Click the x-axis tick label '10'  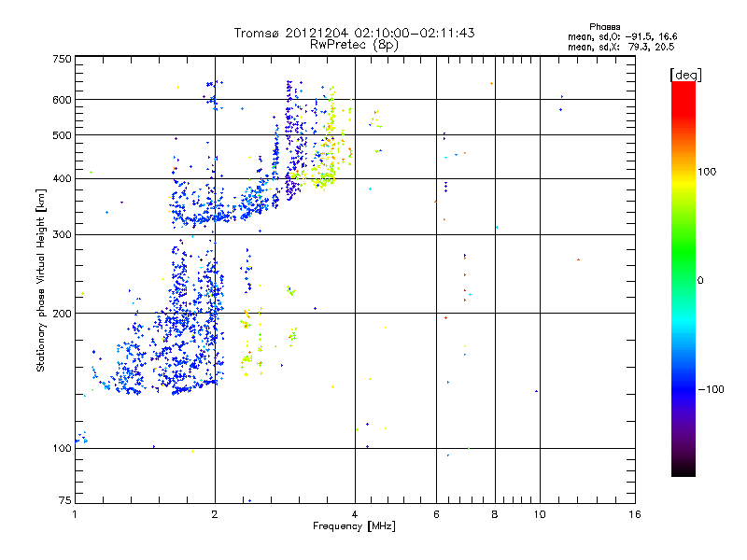pos(540,514)
